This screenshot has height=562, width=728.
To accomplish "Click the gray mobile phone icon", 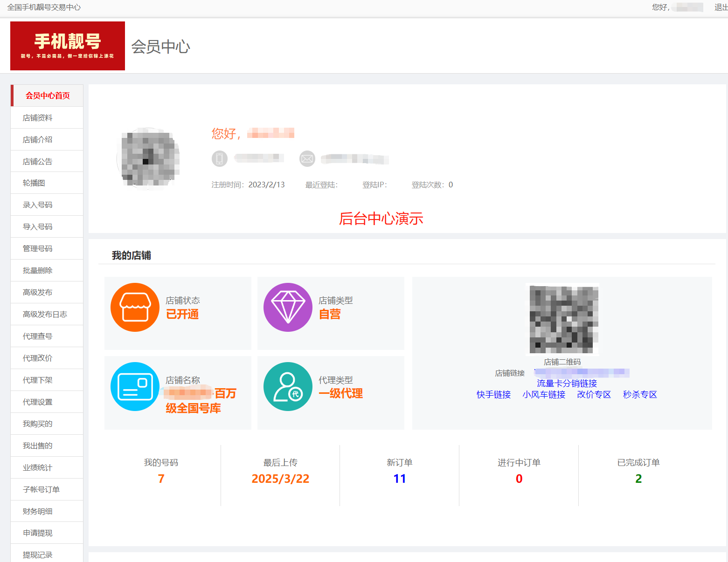I will (x=220, y=158).
